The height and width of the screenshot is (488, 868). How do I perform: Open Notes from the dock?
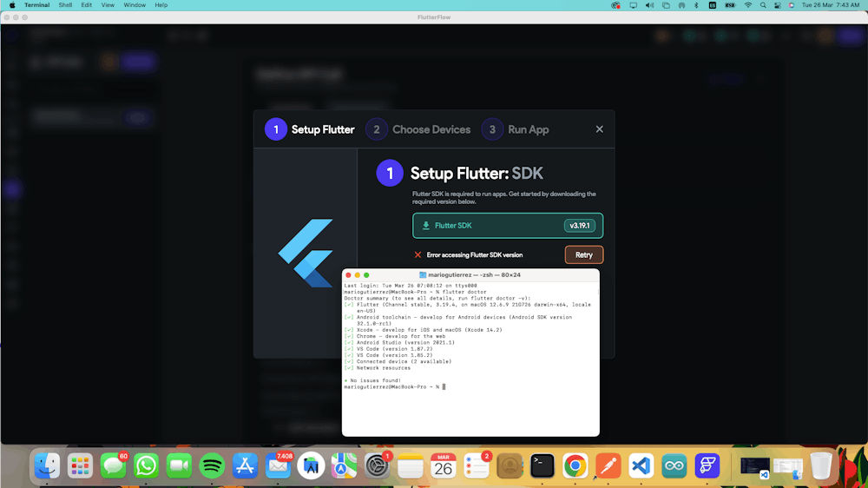tap(411, 465)
